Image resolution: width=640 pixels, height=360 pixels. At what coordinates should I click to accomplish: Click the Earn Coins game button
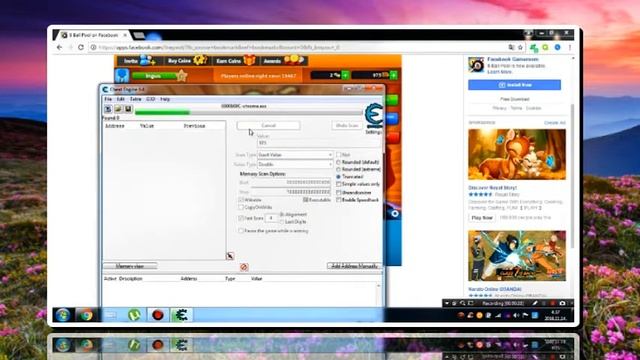(236, 61)
